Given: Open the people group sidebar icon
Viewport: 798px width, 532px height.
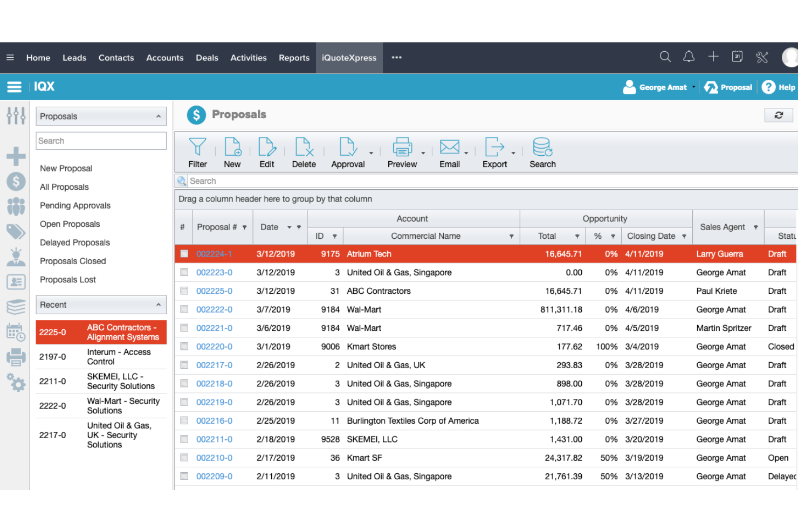Looking at the screenshot, I should pyautogui.click(x=16, y=206).
